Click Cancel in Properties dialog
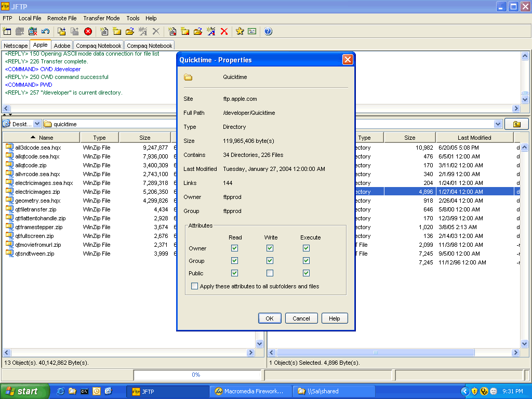This screenshot has height=399, width=532. pos(301,318)
